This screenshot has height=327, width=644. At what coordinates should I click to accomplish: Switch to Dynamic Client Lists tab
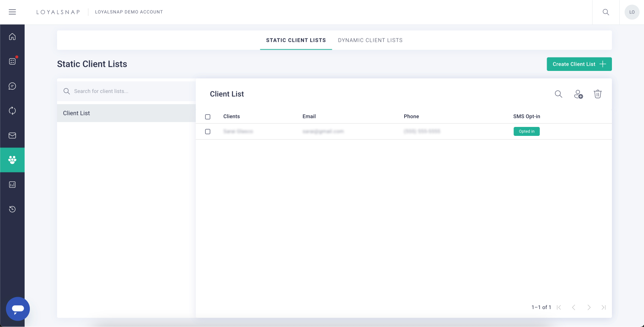370,40
